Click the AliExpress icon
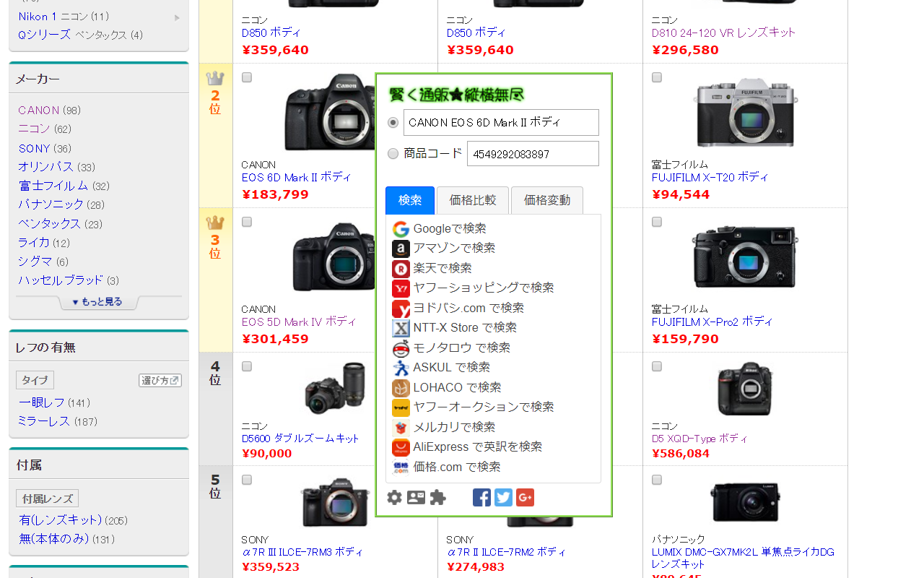The height and width of the screenshot is (578, 924). [x=401, y=447]
